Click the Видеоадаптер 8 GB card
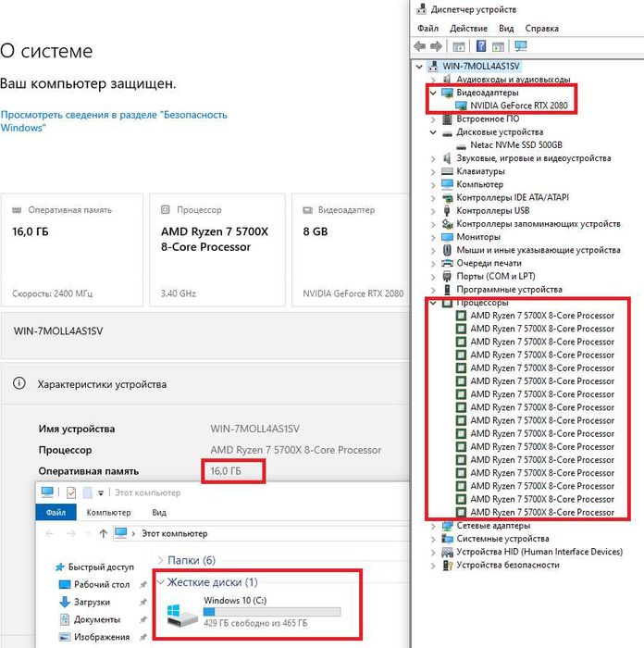Image resolution: width=644 pixels, height=648 pixels. click(x=351, y=250)
